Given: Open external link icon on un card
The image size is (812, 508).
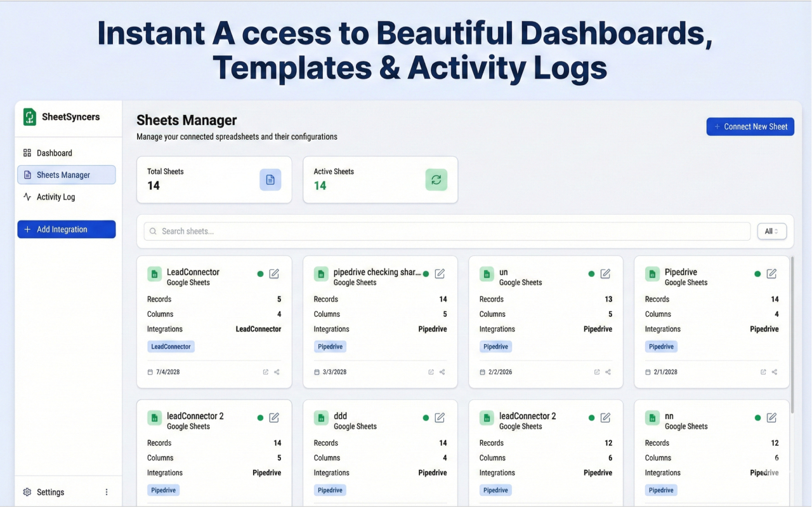Looking at the screenshot, I should coord(597,372).
